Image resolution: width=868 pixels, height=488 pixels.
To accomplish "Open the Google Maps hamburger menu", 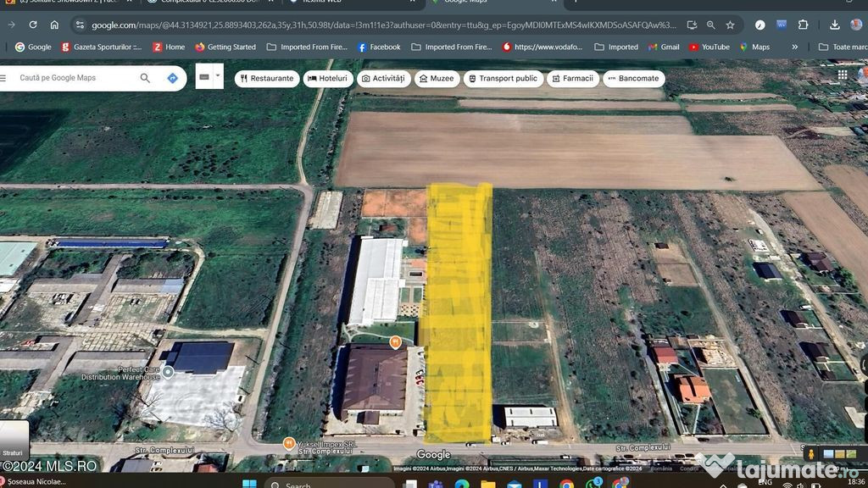I will coord(3,78).
